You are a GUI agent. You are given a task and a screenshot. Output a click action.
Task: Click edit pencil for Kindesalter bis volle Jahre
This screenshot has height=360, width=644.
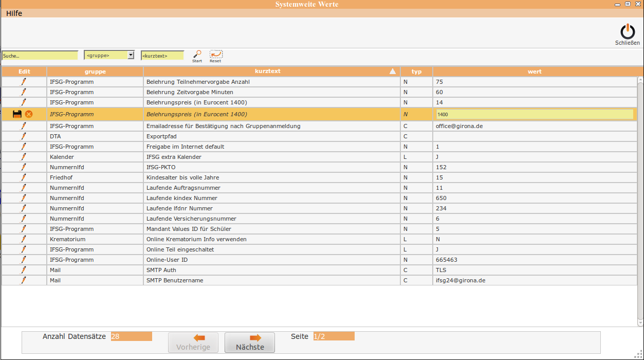23,177
